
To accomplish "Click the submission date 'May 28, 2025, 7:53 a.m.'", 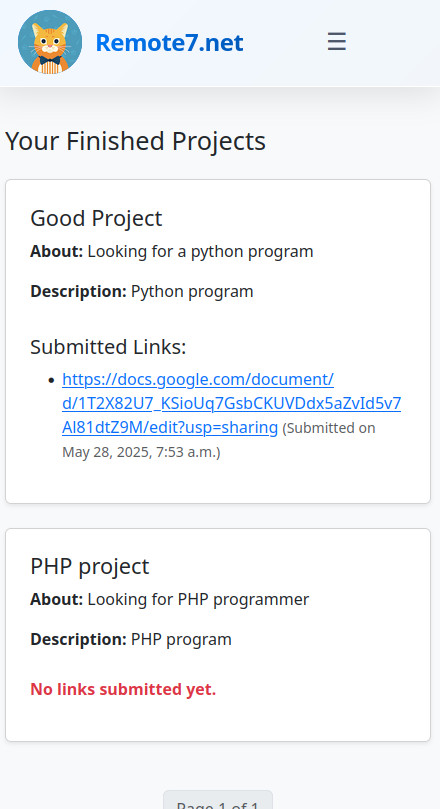I will pyautogui.click(x=139, y=452).
